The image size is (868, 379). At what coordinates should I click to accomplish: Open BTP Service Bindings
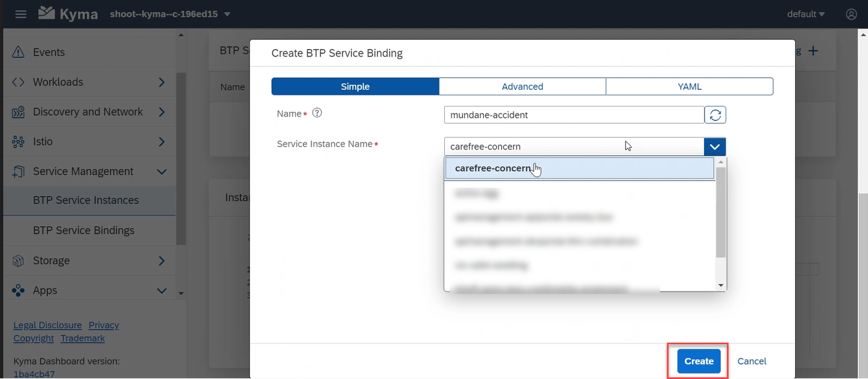(x=89, y=231)
